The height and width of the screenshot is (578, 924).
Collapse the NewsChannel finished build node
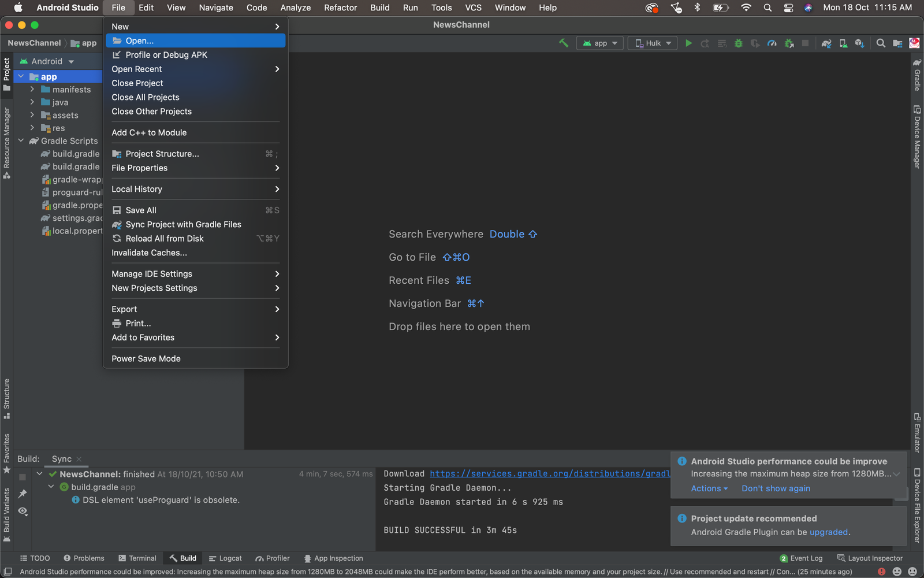point(39,474)
